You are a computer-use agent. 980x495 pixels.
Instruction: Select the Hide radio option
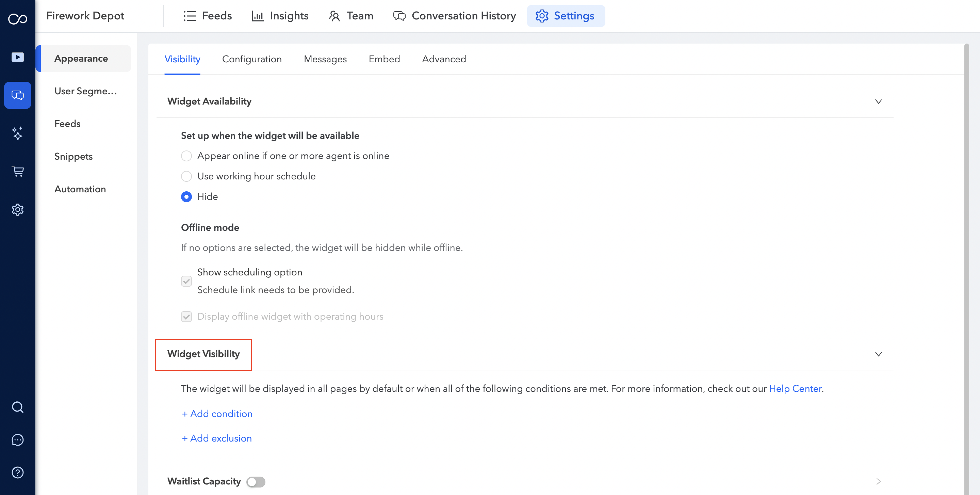pos(186,197)
